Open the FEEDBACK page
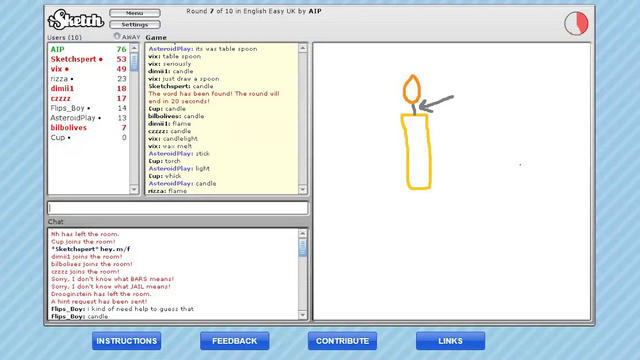This screenshot has width=640, height=360. (x=235, y=341)
